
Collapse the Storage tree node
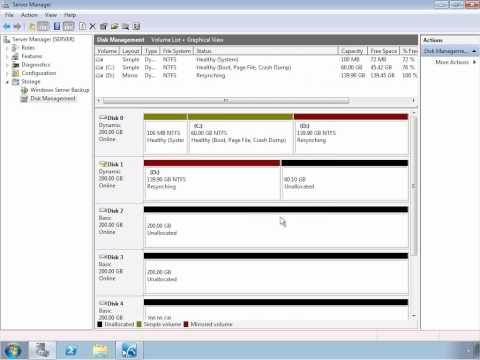[x=7, y=82]
